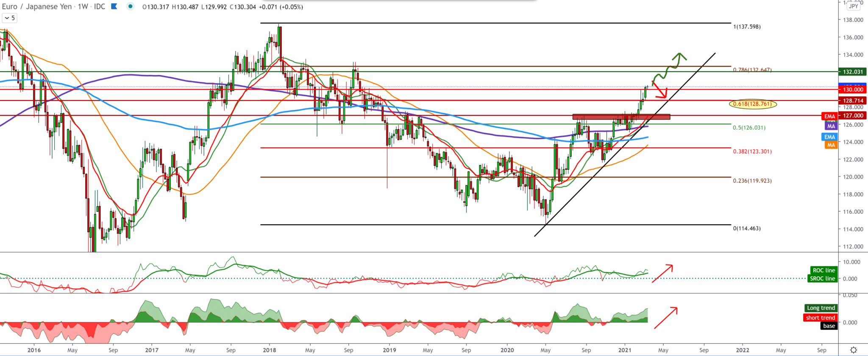Click the red EMA label near 127
The width and height of the screenshot is (868, 356).
coord(829,116)
